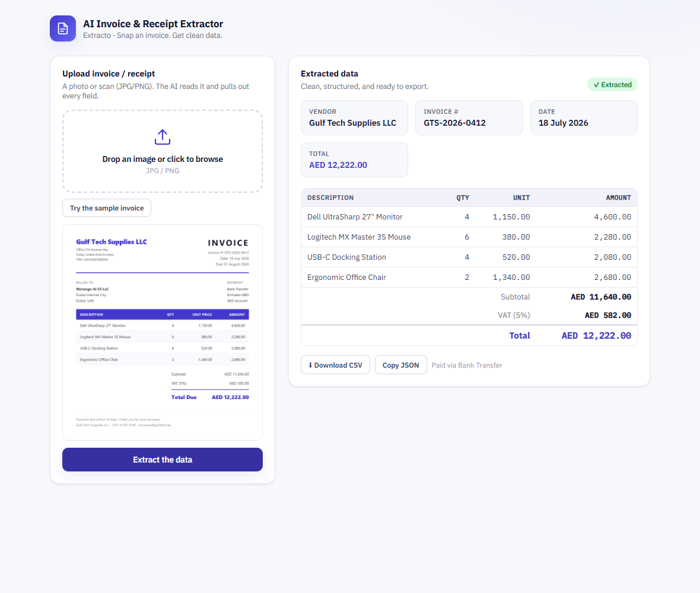Select the Logitech MX Master 3S Mouse row
Image resolution: width=700 pixels, height=593 pixels.
point(469,237)
